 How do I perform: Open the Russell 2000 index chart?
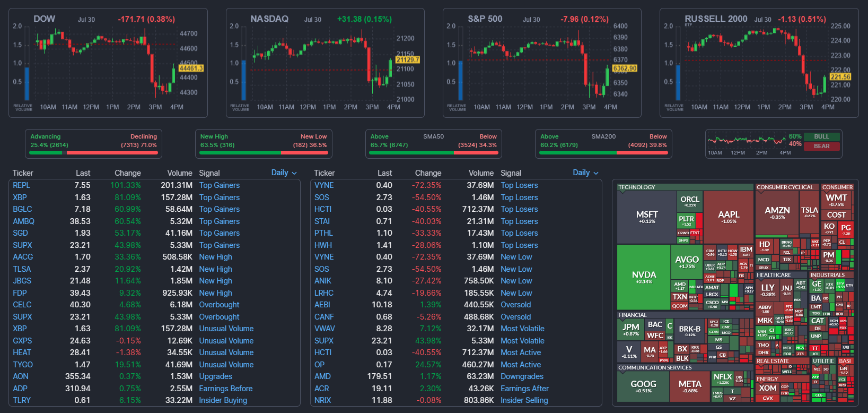coord(759,63)
